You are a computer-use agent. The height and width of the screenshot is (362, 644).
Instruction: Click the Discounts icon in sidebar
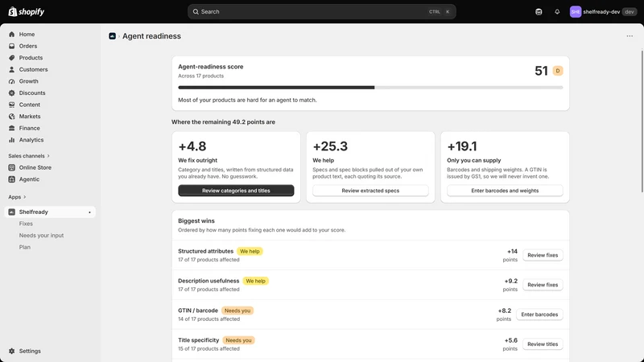12,93
